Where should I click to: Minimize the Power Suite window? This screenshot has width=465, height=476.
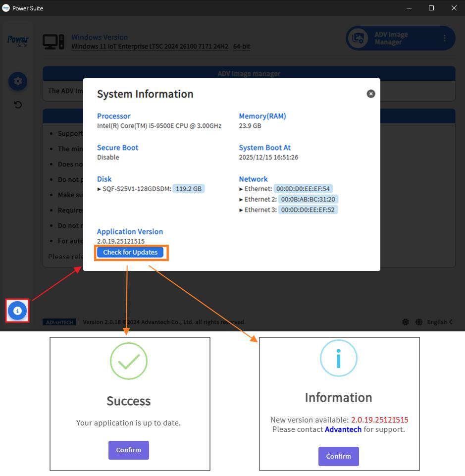[409, 8]
